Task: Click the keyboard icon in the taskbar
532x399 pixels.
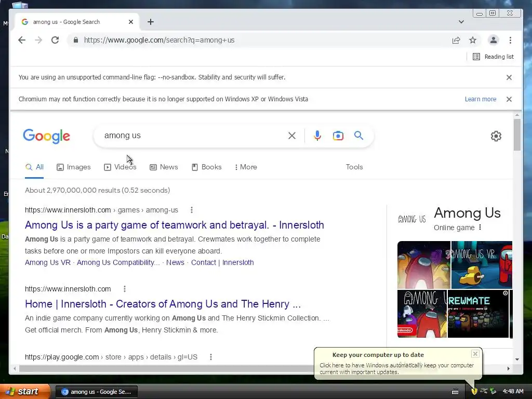Action: (x=455, y=392)
